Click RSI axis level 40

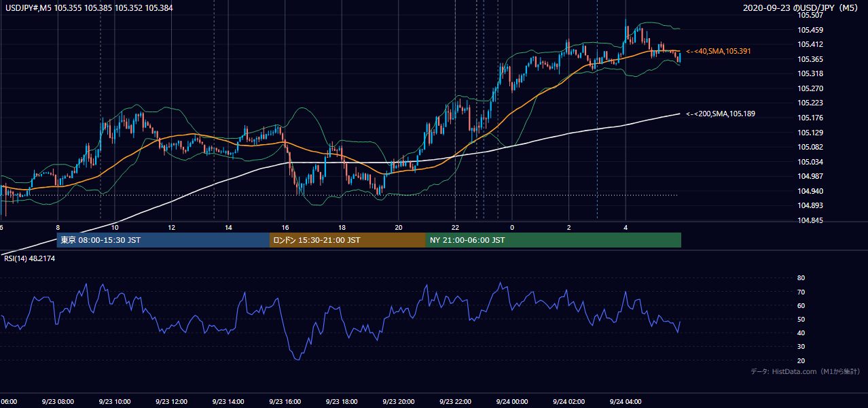point(801,333)
